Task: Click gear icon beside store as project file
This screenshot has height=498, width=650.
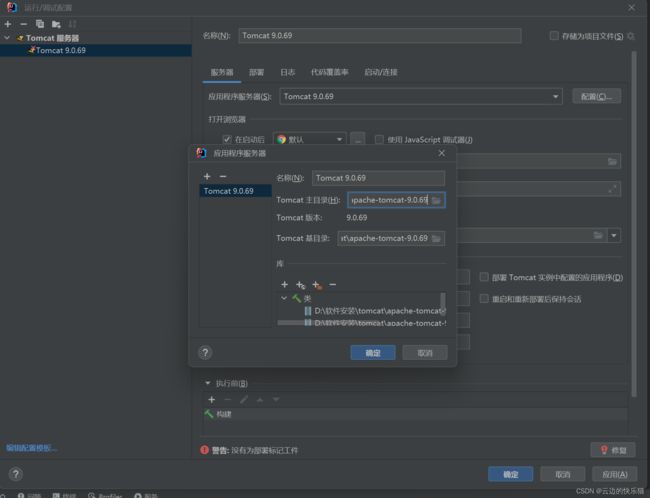Action: pyautogui.click(x=631, y=36)
